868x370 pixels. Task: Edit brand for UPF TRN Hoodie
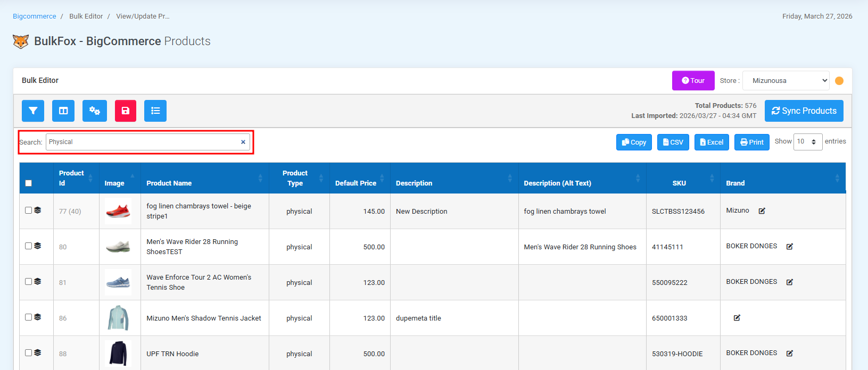tap(790, 354)
